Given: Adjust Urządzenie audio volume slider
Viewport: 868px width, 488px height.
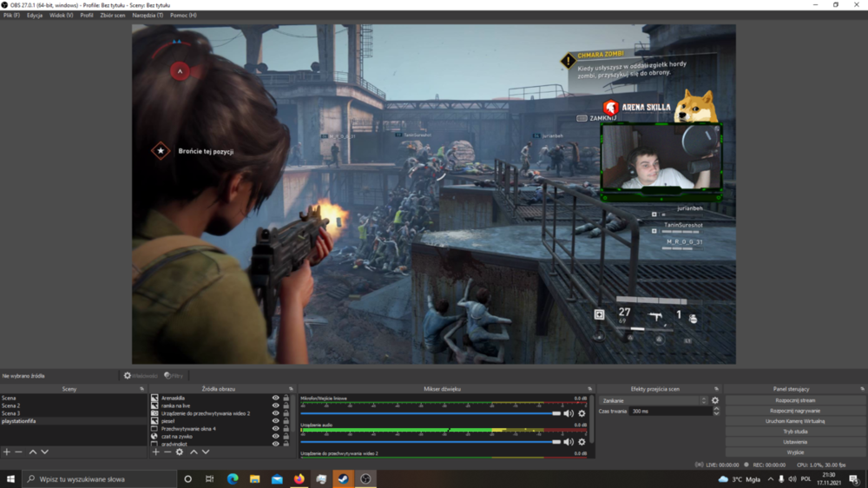Looking at the screenshot, I should 431,441.
